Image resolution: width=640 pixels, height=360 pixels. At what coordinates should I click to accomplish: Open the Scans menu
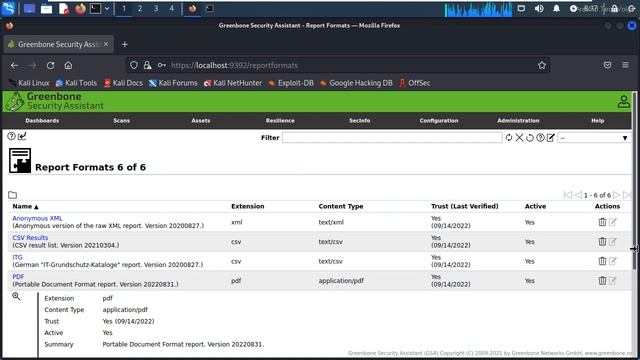coord(122,120)
